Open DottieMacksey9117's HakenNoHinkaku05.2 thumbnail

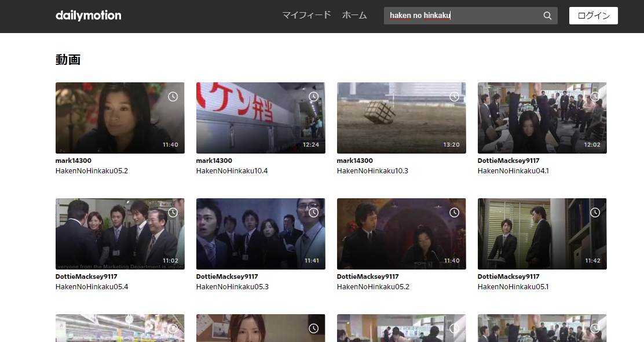tap(401, 234)
